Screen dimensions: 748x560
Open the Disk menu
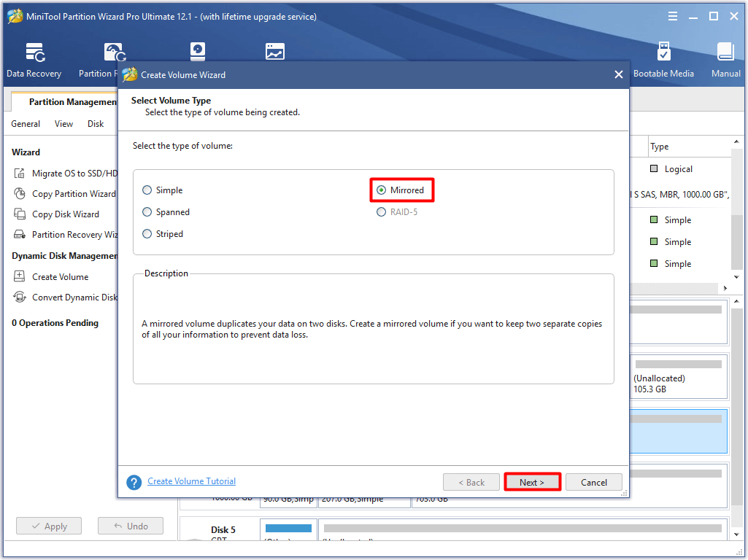tap(96, 124)
